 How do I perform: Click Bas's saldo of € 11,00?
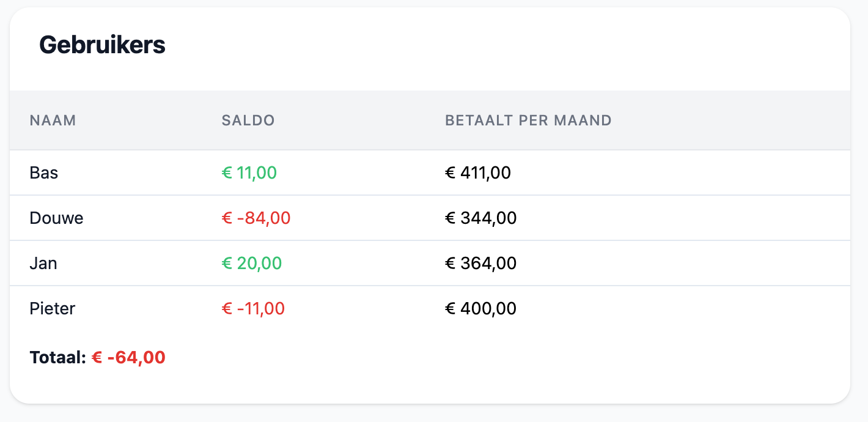tap(248, 172)
